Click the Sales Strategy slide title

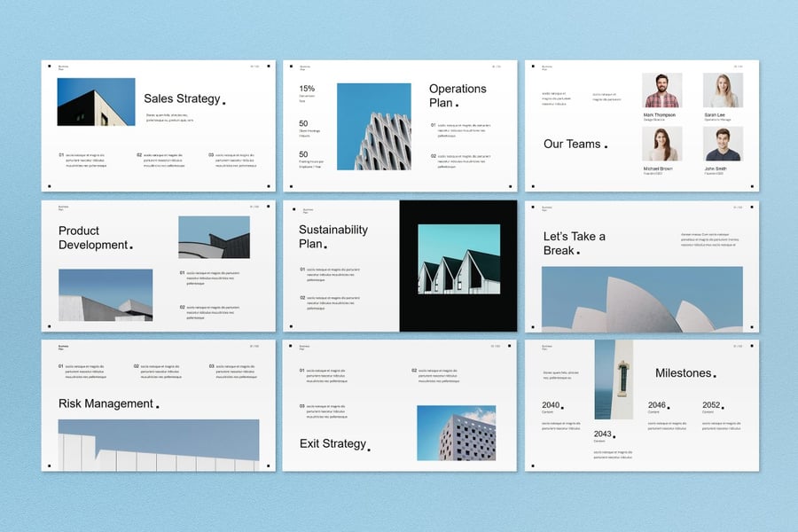click(182, 99)
